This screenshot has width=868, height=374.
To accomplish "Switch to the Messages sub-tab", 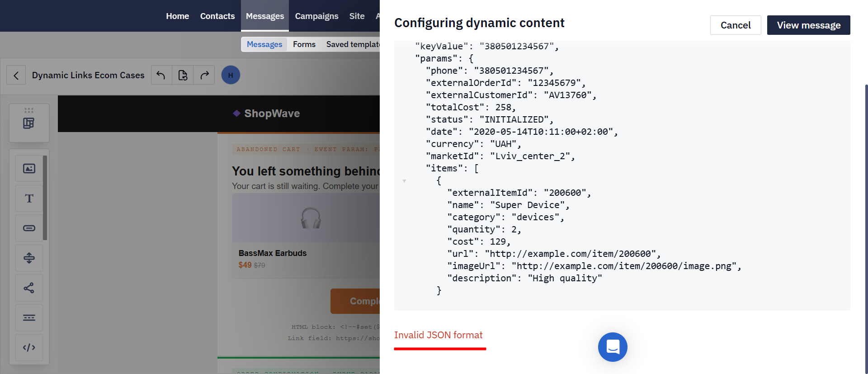I will point(264,44).
